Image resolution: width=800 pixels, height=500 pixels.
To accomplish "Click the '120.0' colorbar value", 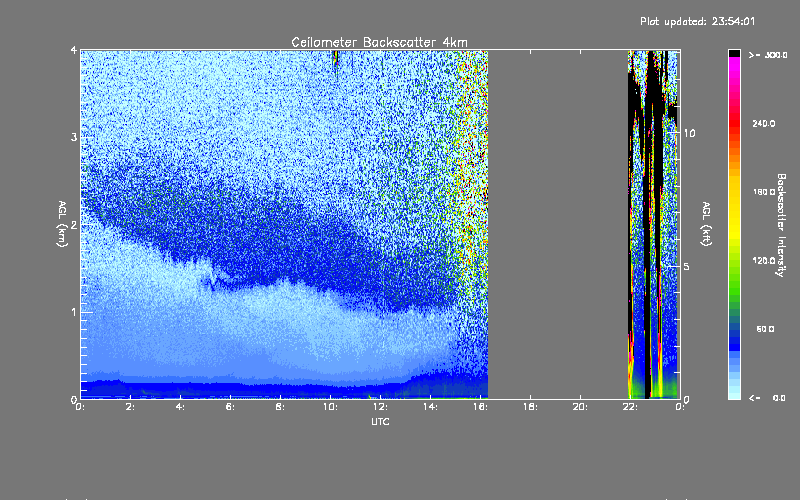I will (764, 261).
